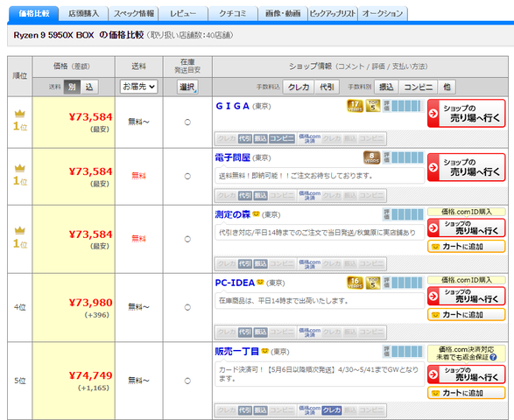The height and width of the screenshot is (420, 514).
Task: Click GIGA stock status circle
Action: [x=187, y=122]
